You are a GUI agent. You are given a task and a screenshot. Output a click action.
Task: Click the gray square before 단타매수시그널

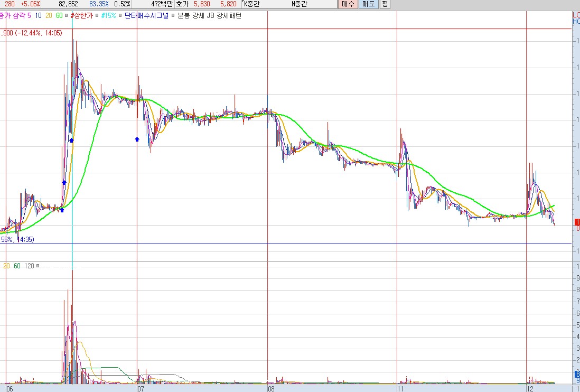point(120,15)
